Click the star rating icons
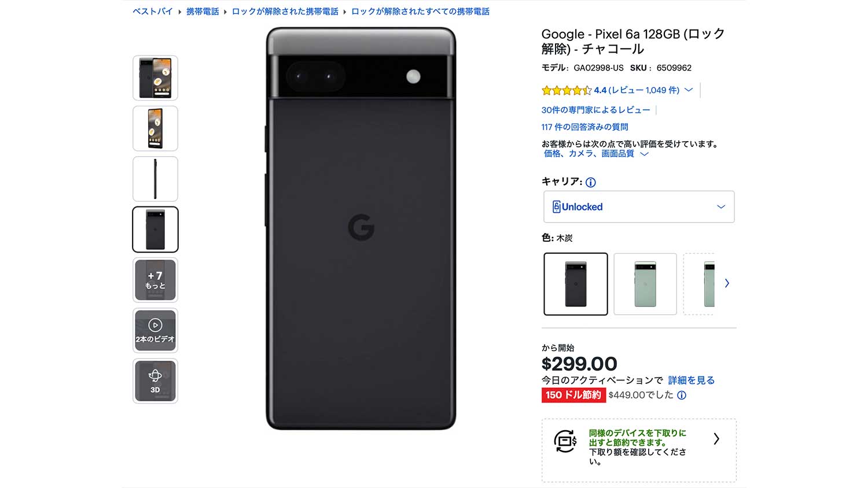This screenshot has height=488, width=868. coord(566,90)
